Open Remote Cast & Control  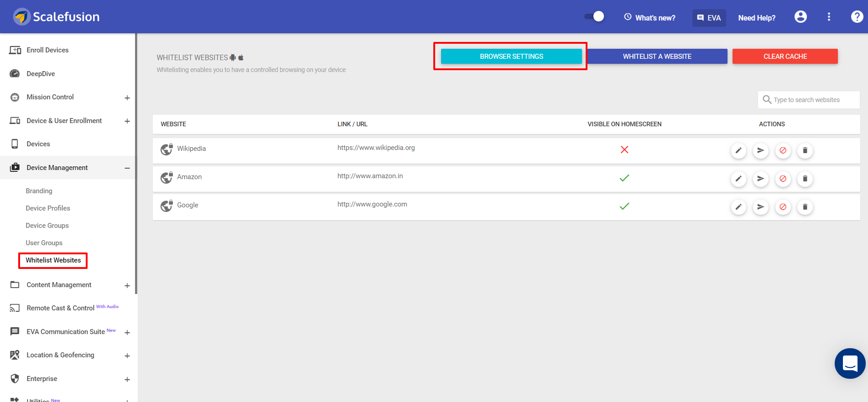tap(60, 308)
